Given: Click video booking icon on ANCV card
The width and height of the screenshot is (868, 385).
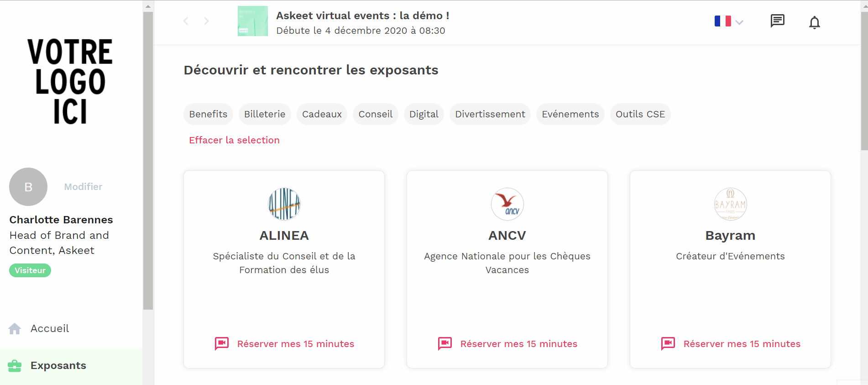Looking at the screenshot, I should tap(445, 343).
